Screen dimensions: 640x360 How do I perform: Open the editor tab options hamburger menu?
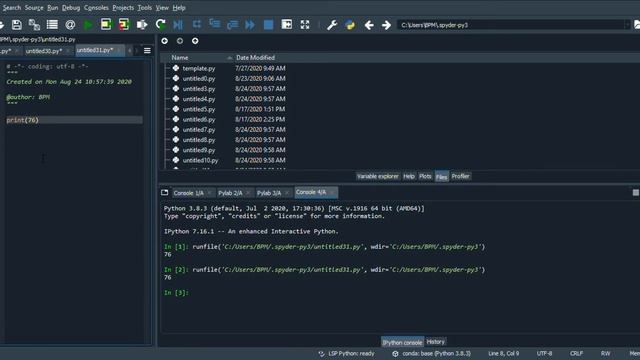(147, 51)
